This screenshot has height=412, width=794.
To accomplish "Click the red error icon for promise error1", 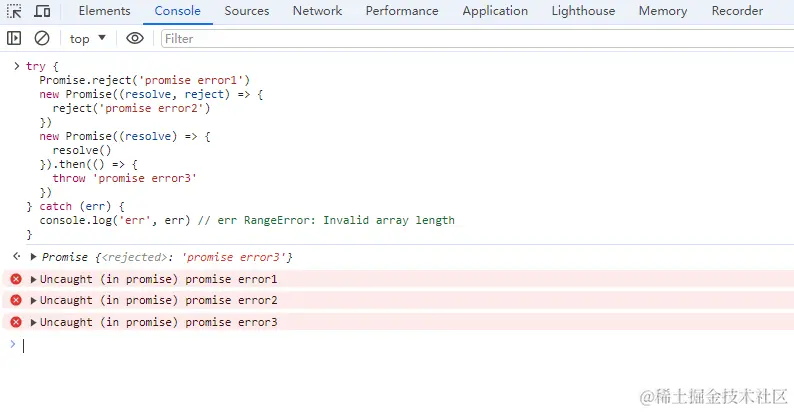I will click(16, 279).
